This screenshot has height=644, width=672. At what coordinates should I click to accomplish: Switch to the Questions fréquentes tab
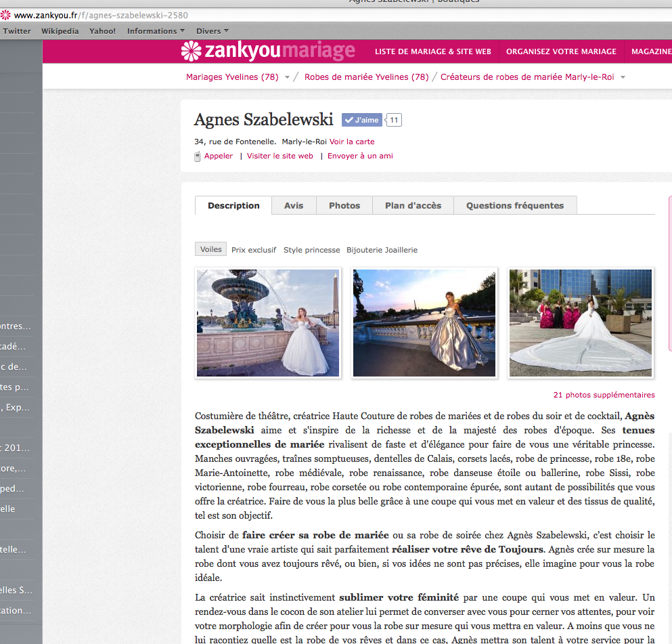(515, 205)
